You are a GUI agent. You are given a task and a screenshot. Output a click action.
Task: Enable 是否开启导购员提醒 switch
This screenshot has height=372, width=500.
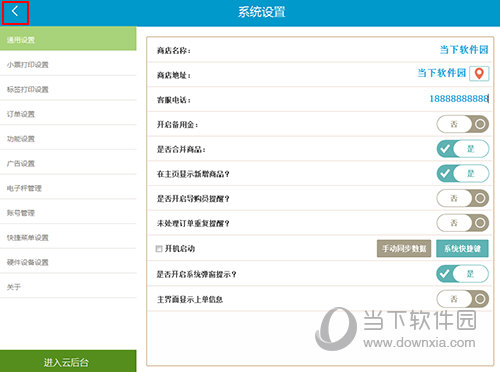click(x=463, y=198)
